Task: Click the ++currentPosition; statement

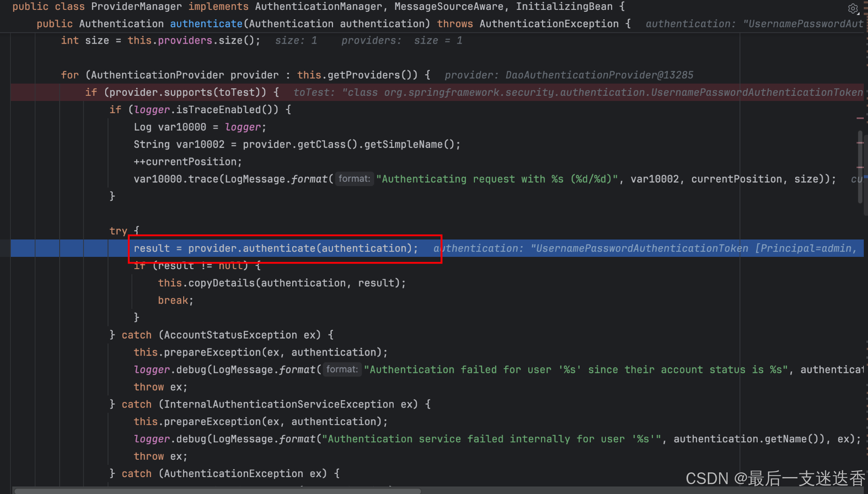Action: point(188,162)
